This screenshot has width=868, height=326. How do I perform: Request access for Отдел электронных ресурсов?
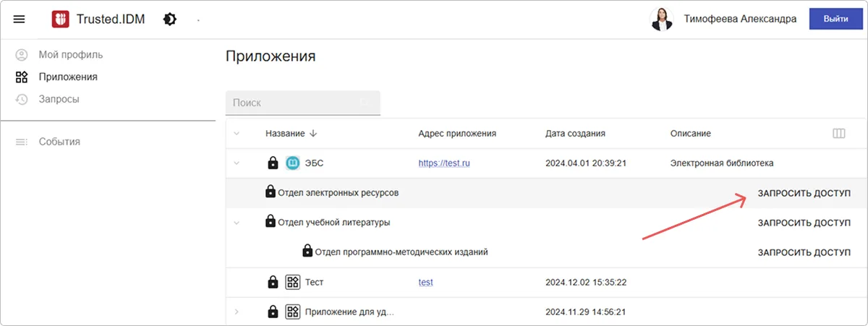tap(804, 193)
